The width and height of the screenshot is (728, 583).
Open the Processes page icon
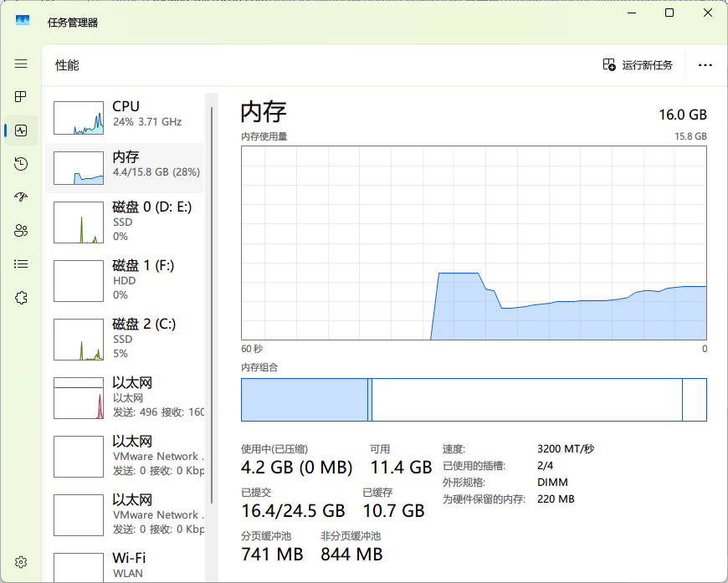pos(21,96)
